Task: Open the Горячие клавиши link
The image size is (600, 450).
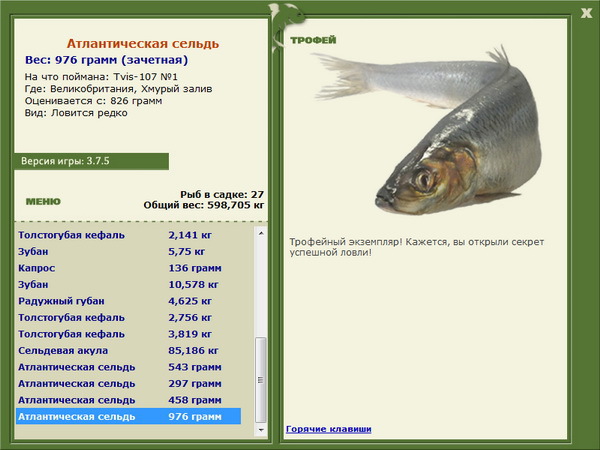Action: 329,429
